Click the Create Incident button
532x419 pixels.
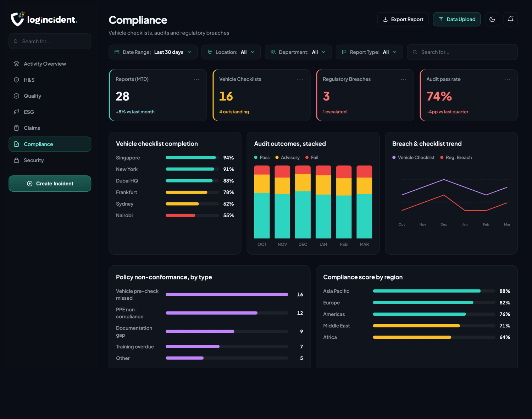50,184
